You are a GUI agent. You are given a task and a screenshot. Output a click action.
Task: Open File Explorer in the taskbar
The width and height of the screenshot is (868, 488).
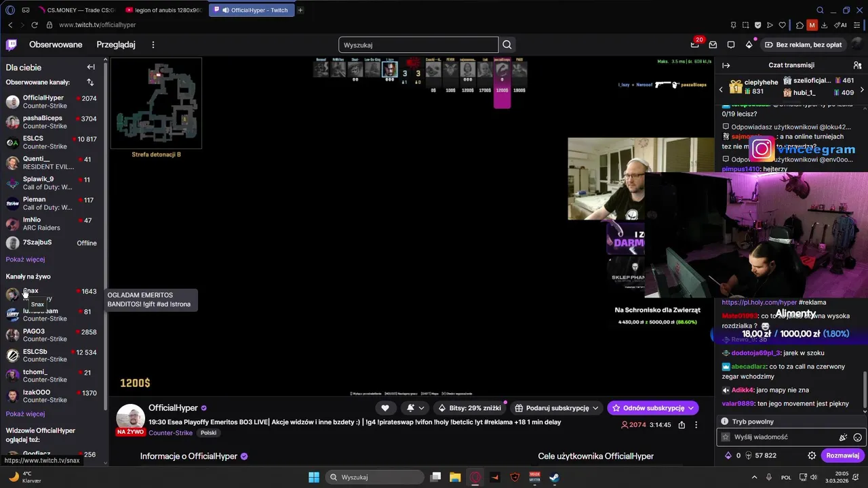click(455, 477)
